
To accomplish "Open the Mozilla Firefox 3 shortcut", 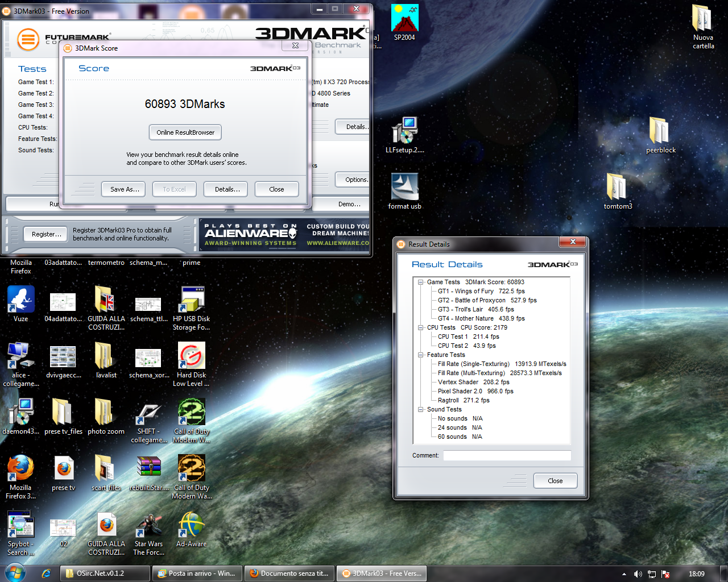I will coord(21,477).
